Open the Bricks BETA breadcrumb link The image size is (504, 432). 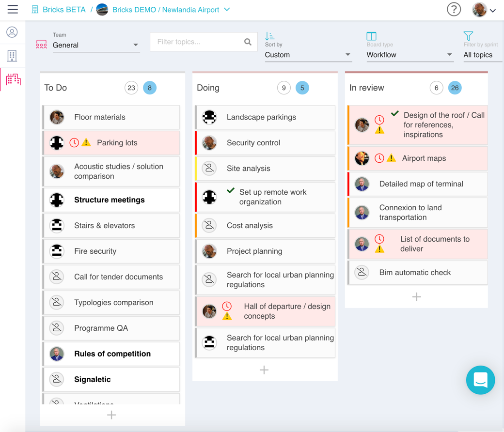pyautogui.click(x=63, y=10)
